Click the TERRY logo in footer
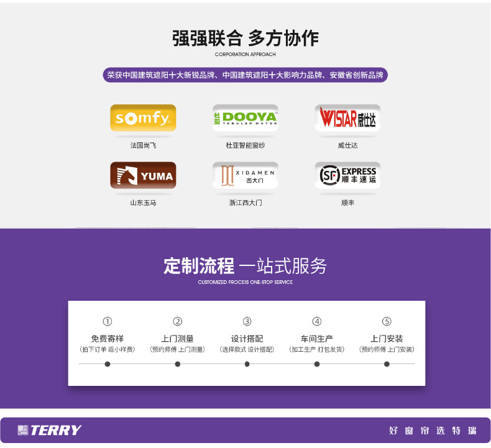 click(x=50, y=430)
